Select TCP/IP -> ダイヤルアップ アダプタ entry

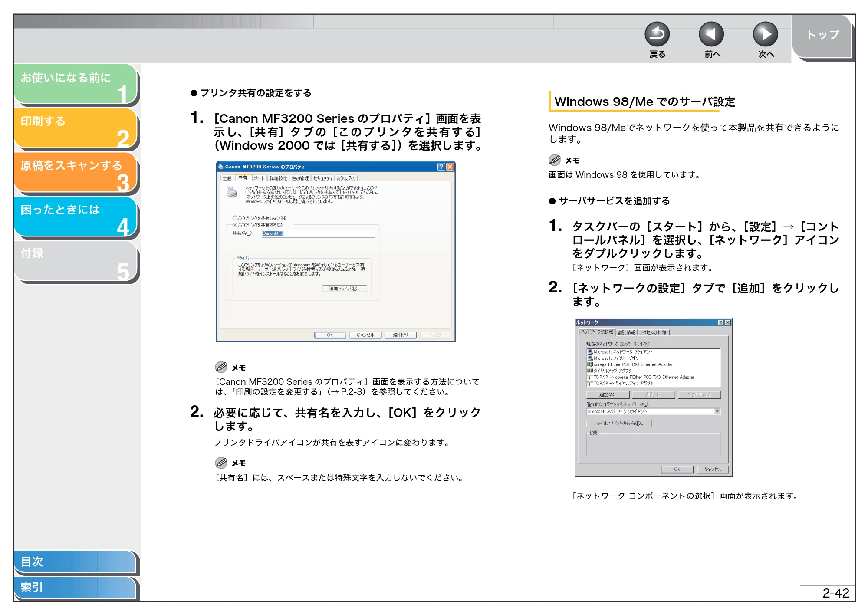coord(621,384)
